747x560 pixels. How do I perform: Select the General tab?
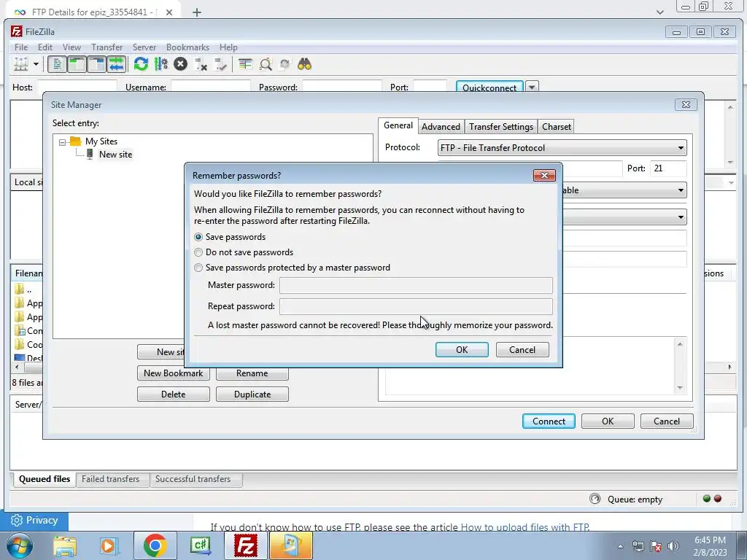pos(398,125)
